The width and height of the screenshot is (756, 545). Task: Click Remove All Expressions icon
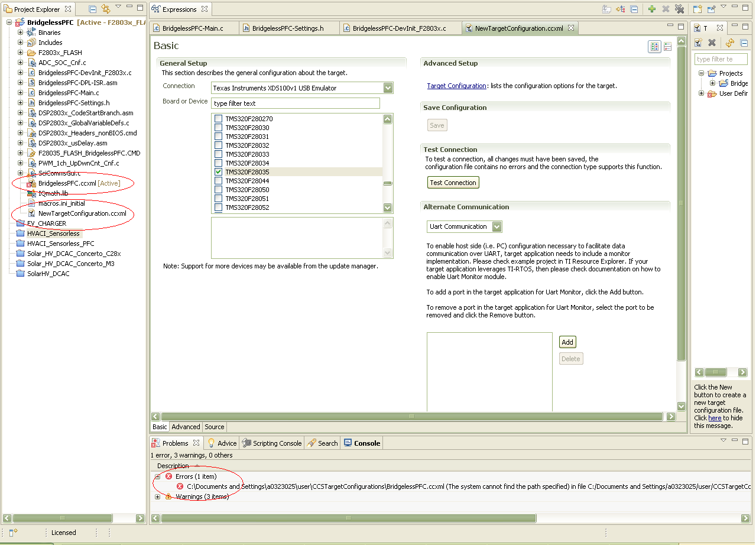pos(679,9)
